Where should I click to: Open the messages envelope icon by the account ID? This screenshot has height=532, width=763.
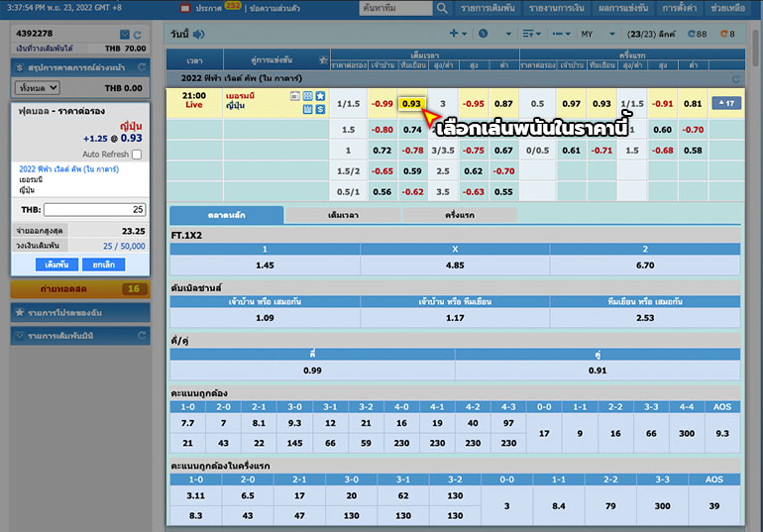coord(124,35)
